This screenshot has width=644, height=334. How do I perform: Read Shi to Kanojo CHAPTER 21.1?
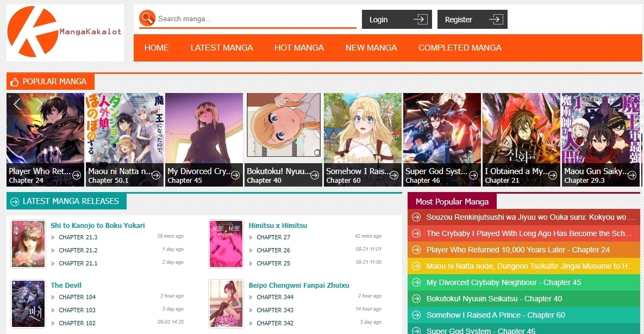click(78, 263)
